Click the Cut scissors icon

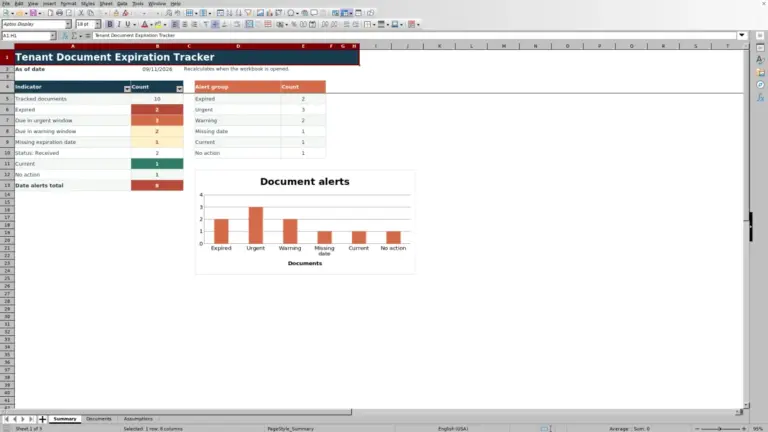point(81,13)
